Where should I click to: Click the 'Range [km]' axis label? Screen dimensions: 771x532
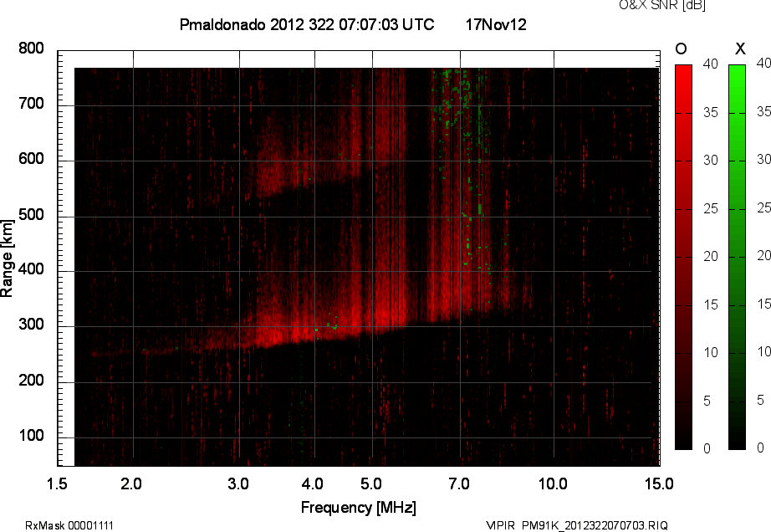click(7, 258)
